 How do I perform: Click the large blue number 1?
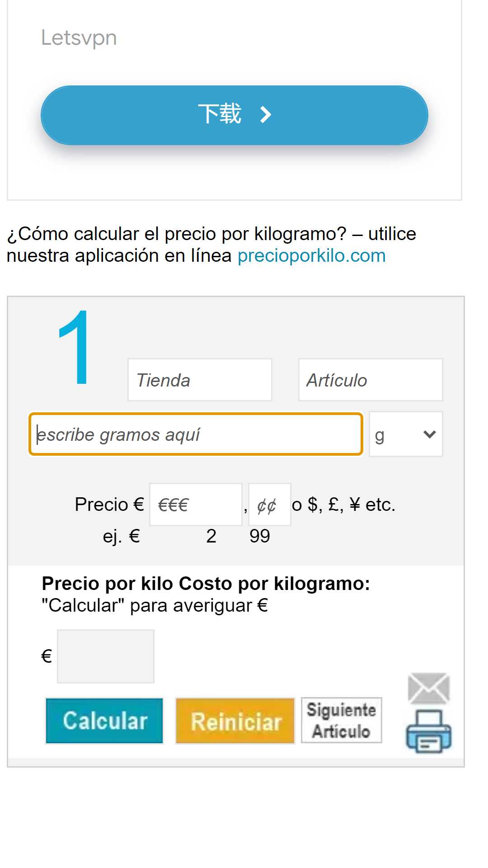pos(74,347)
